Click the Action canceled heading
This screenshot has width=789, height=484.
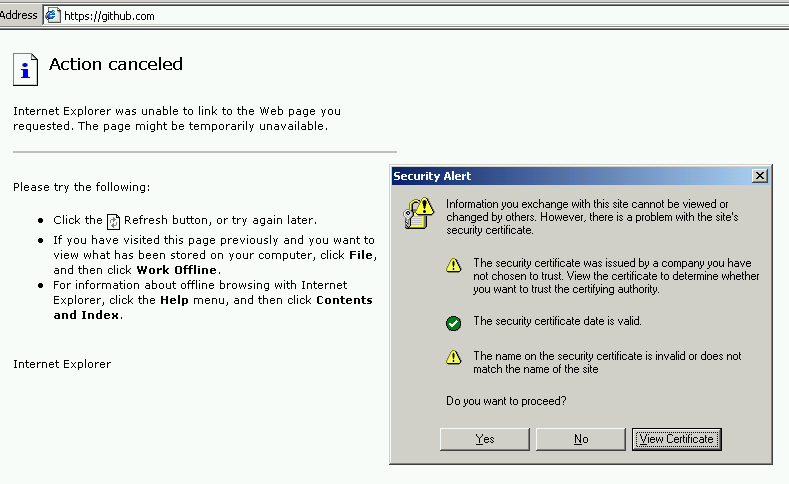116,64
